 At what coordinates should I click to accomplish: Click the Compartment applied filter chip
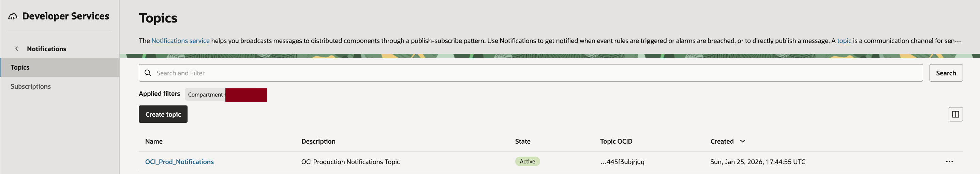pyautogui.click(x=205, y=95)
